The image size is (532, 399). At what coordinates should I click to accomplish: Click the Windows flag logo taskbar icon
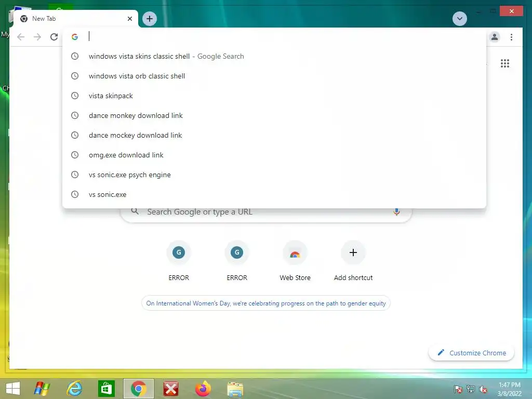(x=42, y=389)
